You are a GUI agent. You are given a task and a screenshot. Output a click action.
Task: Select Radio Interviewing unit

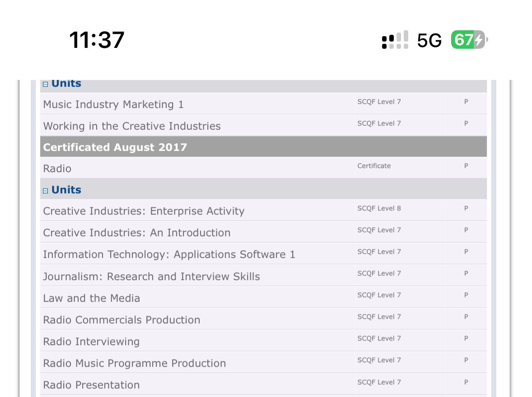(263, 341)
